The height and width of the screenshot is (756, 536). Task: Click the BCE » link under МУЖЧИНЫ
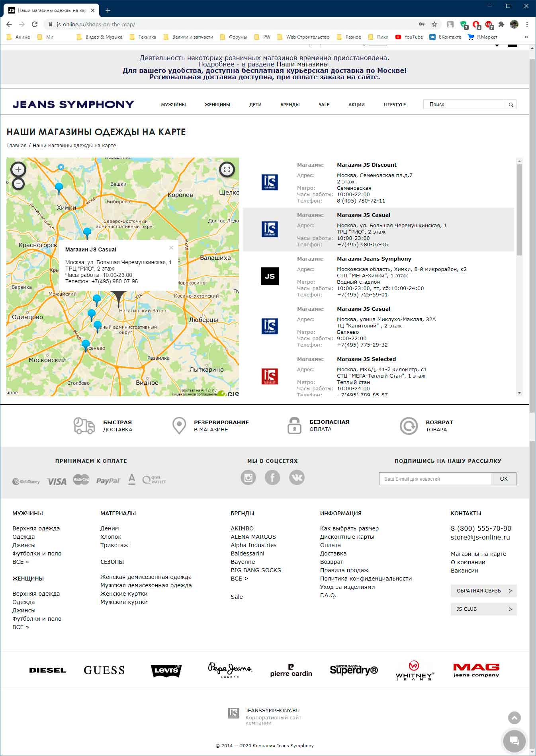click(x=21, y=562)
